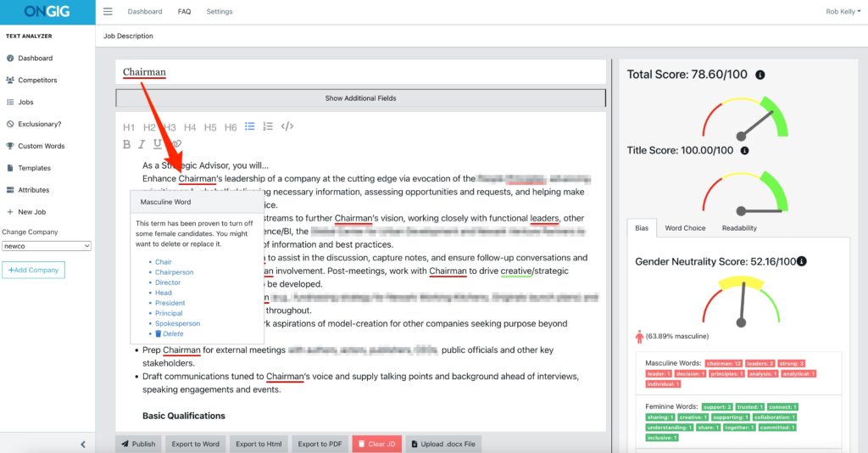This screenshot has width=868, height=453.
Task: Open the Jobs list in sidebar
Action: 20,103
